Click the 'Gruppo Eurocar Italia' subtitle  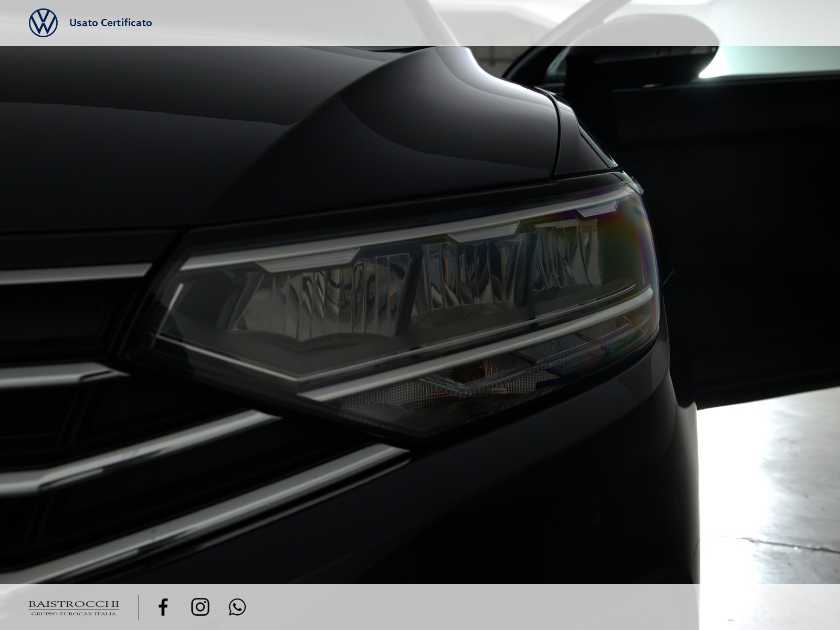tap(73, 614)
